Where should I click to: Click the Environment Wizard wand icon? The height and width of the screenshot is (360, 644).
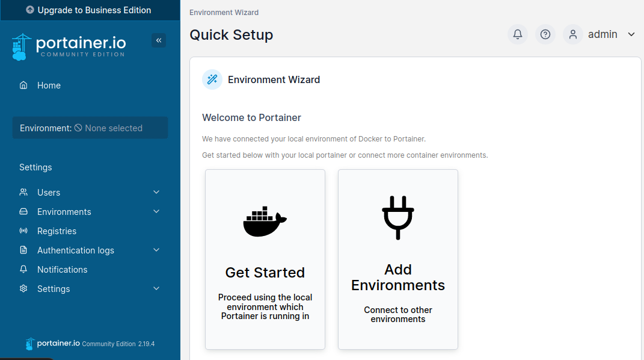(x=212, y=79)
